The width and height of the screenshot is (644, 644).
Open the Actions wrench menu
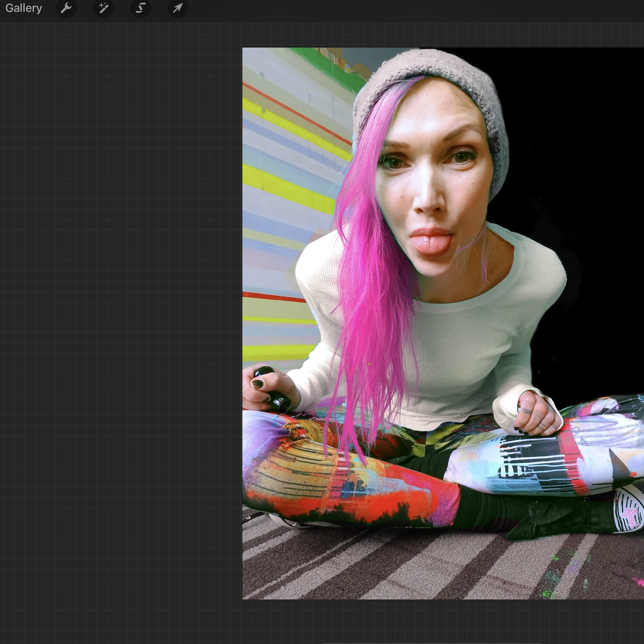(66, 8)
